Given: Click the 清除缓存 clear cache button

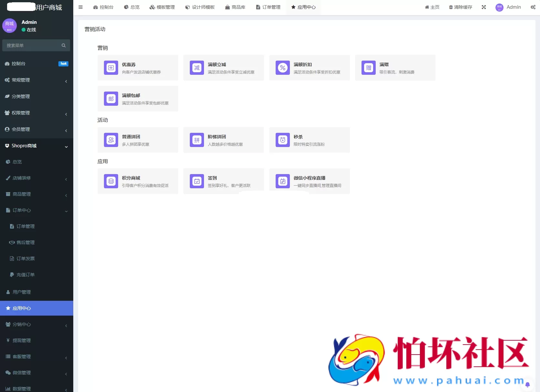Looking at the screenshot, I should (460, 7).
